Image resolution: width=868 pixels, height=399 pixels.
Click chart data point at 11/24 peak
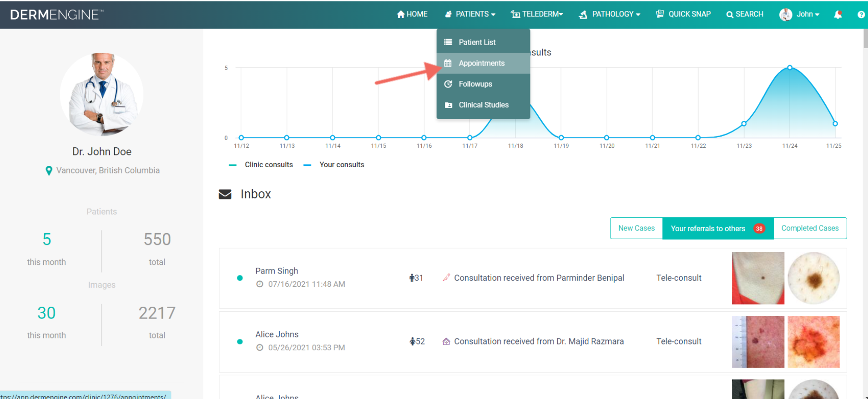790,67
